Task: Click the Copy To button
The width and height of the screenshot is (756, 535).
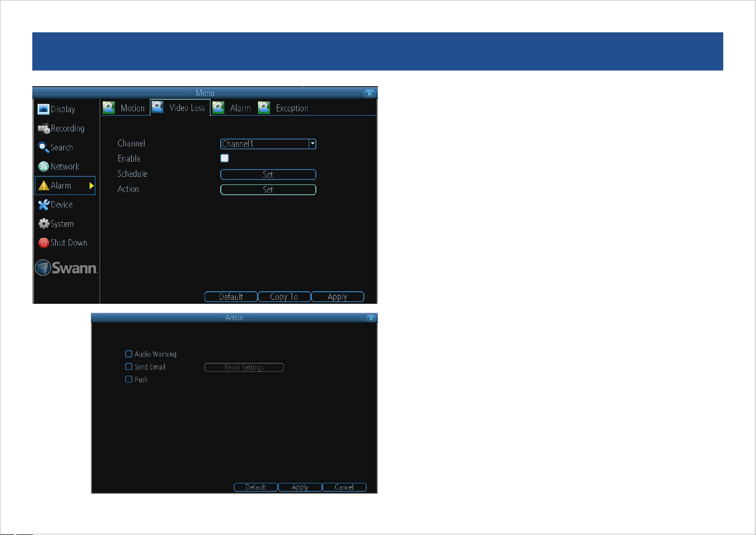Action: pyautogui.click(x=284, y=297)
